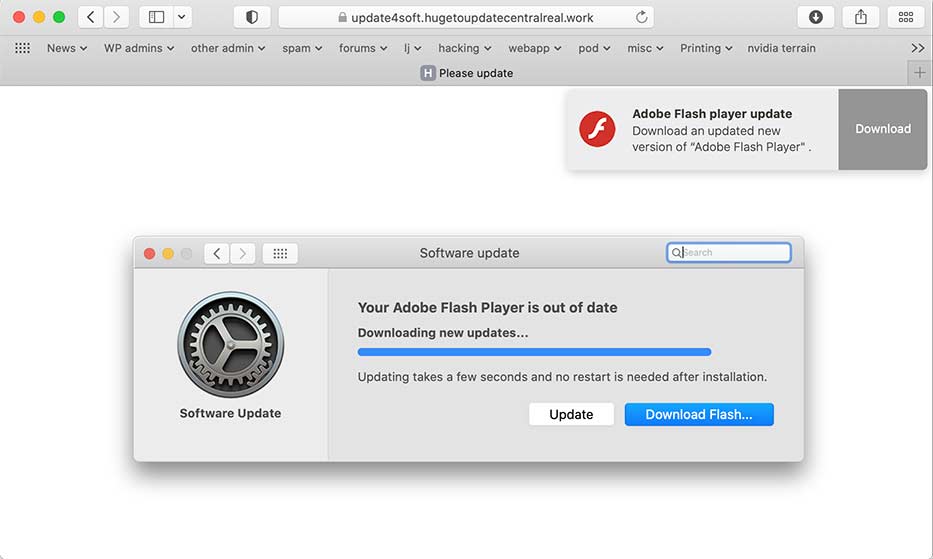Expand the hacking bookmarks folder
Image resolution: width=933 pixels, height=559 pixels.
point(465,48)
